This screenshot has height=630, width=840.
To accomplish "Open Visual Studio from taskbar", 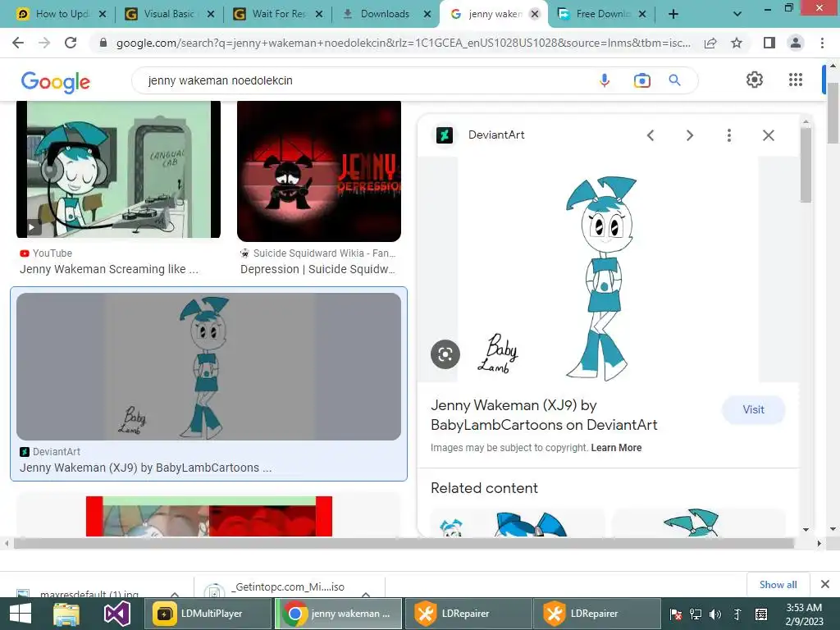I will 116,614.
